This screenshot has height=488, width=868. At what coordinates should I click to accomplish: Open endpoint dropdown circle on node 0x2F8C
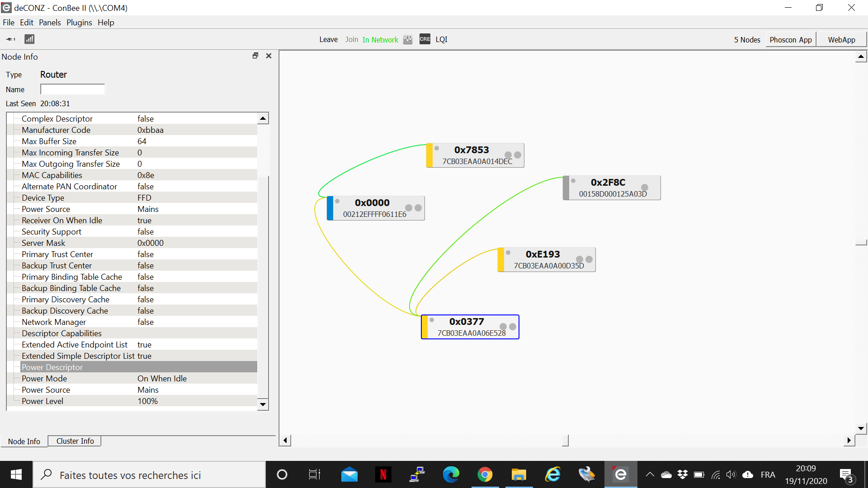[645, 188]
